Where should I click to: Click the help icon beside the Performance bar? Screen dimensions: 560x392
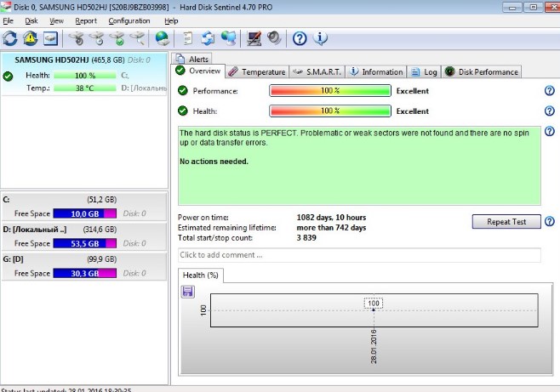click(549, 91)
